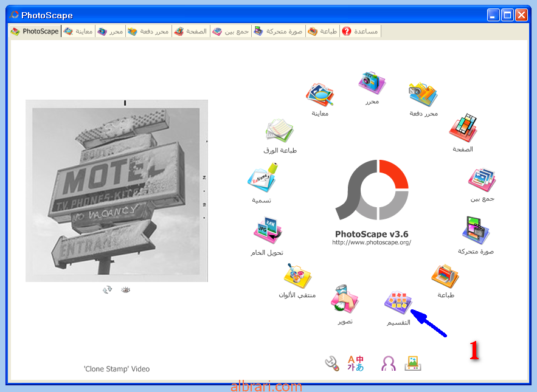Click the motel sign photo thumbnail
The height and width of the screenshot is (392, 537).
point(117,191)
